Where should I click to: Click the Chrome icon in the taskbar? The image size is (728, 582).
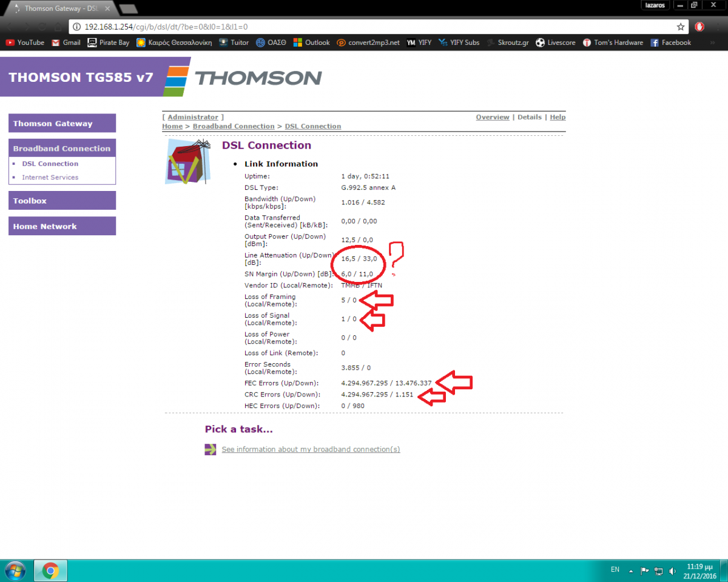pyautogui.click(x=50, y=570)
